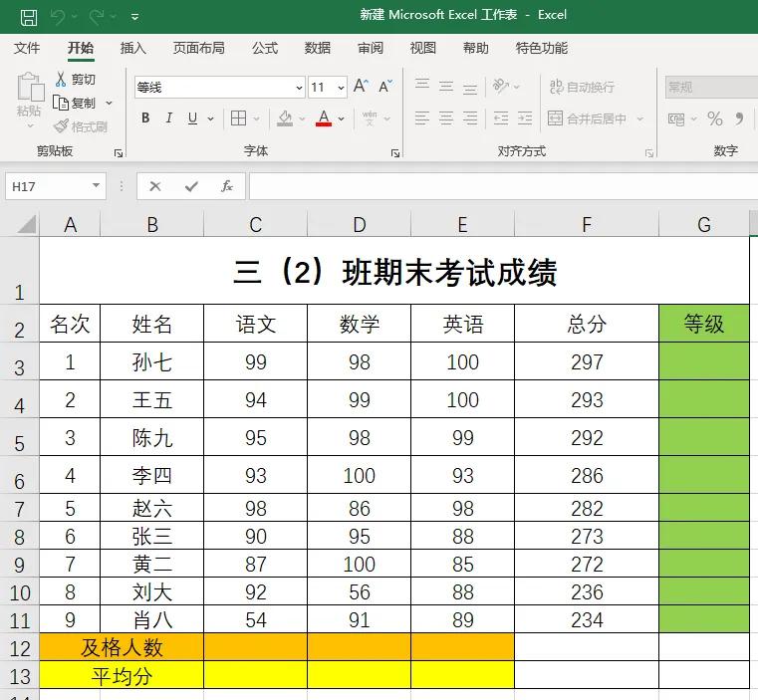Decrease font size with smaller A icon
758x700 pixels.
[385, 86]
